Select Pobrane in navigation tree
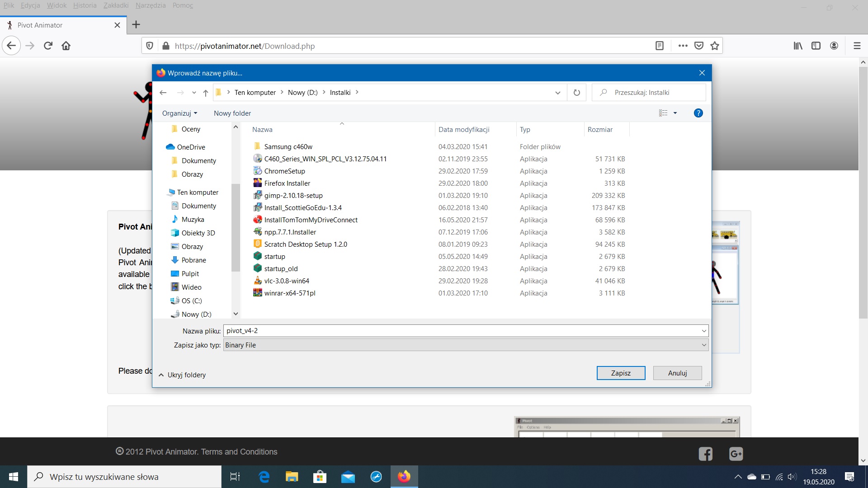This screenshot has height=488, width=868. [x=189, y=260]
